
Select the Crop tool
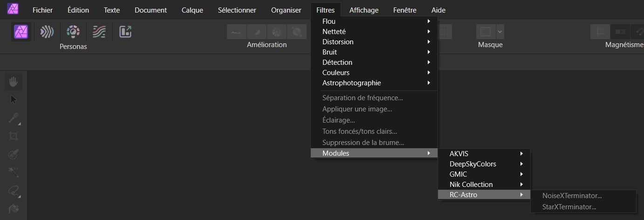pyautogui.click(x=14, y=136)
